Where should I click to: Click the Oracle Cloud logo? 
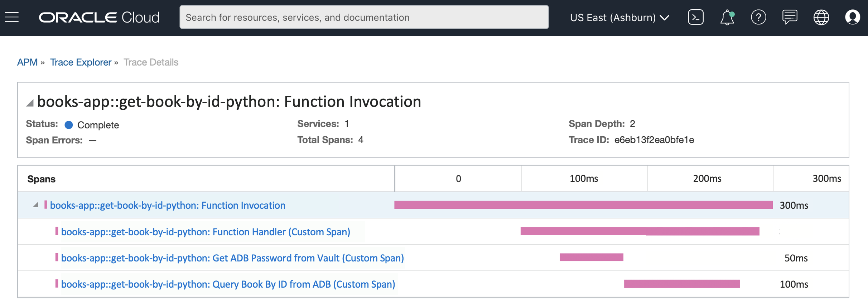[x=99, y=18]
